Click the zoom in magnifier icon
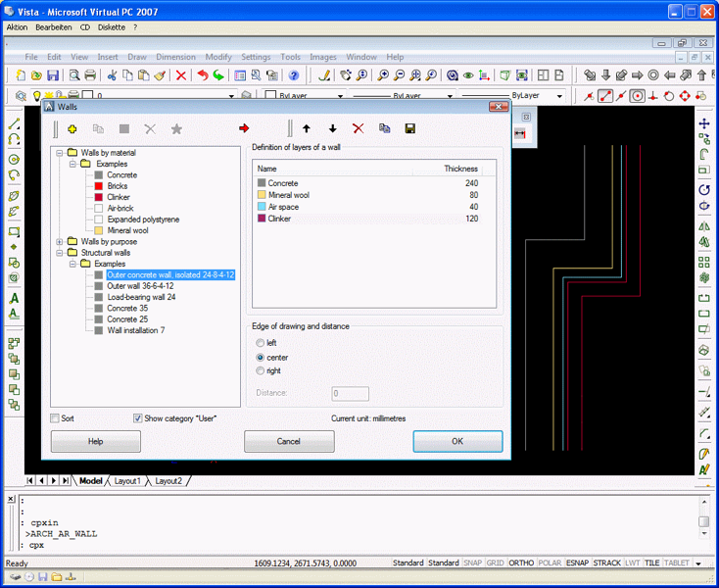 tap(383, 75)
